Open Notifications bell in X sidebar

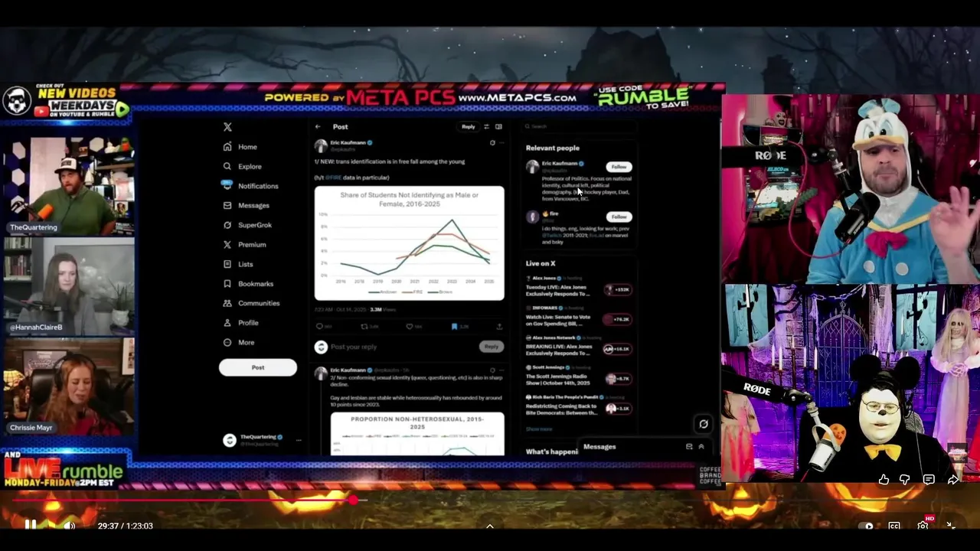[227, 185]
